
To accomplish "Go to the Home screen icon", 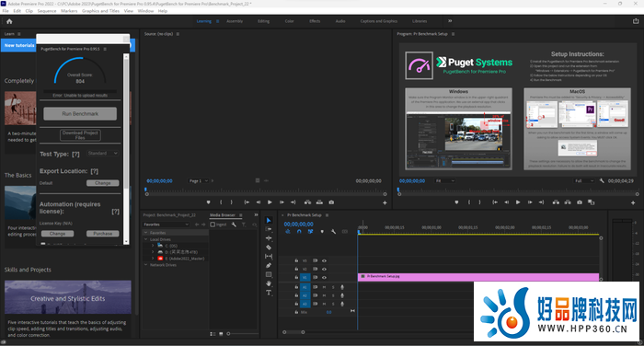I will click(9, 21).
